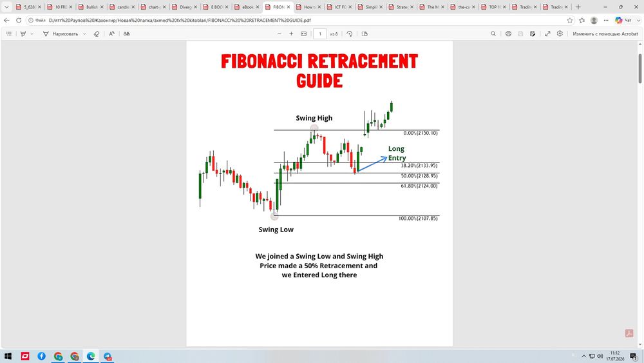This screenshot has height=363, width=644.
Task: Click the address bar file URL
Action: (x=180, y=20)
